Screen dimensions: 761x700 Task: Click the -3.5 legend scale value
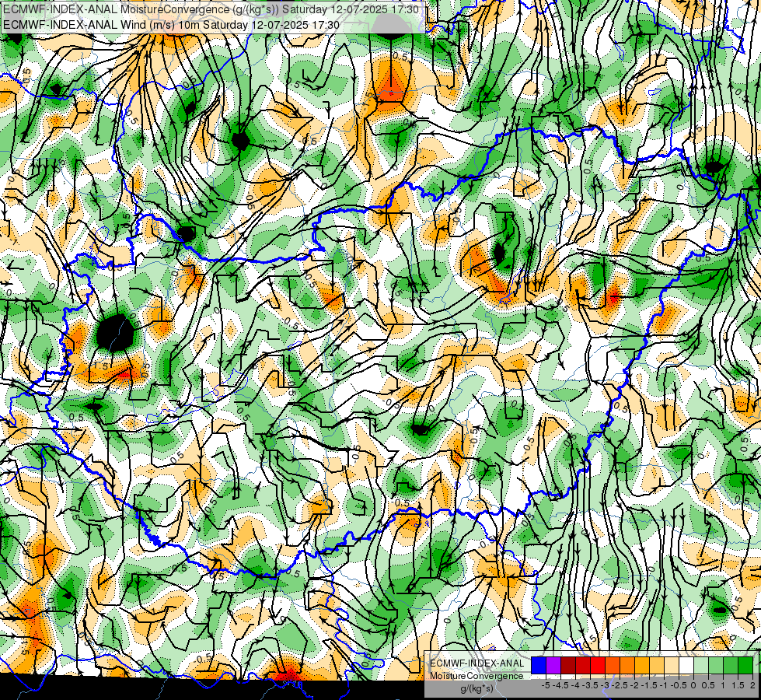click(590, 685)
